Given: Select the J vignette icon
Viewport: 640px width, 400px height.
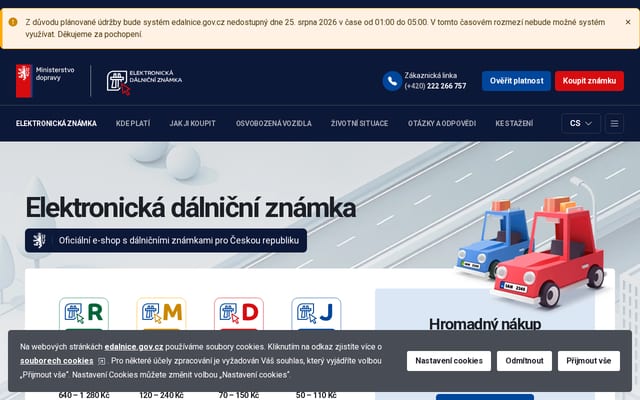Looking at the screenshot, I should (316, 313).
